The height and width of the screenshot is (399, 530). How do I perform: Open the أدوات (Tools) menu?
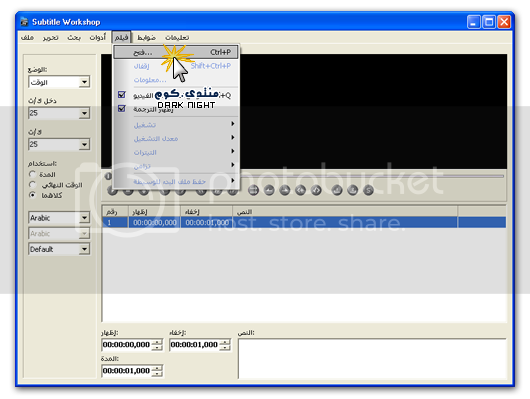pos(98,37)
